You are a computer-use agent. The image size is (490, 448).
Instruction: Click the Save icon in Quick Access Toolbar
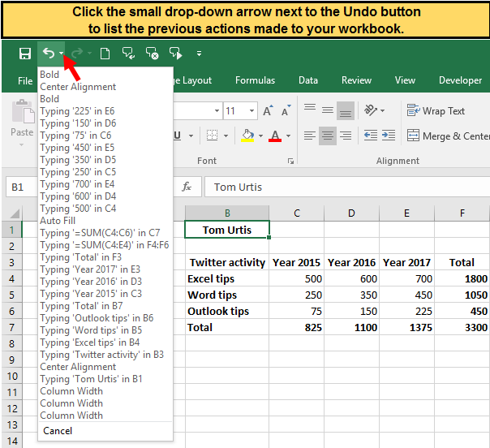pyautogui.click(x=24, y=54)
